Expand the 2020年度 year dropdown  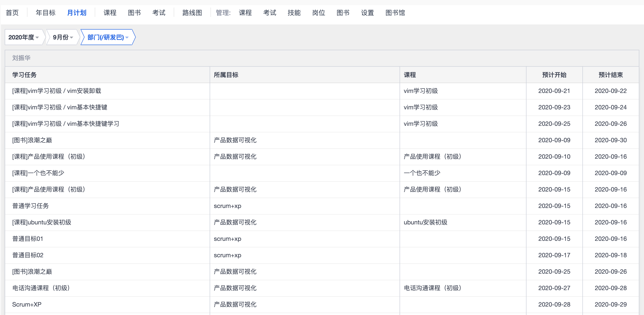point(24,37)
